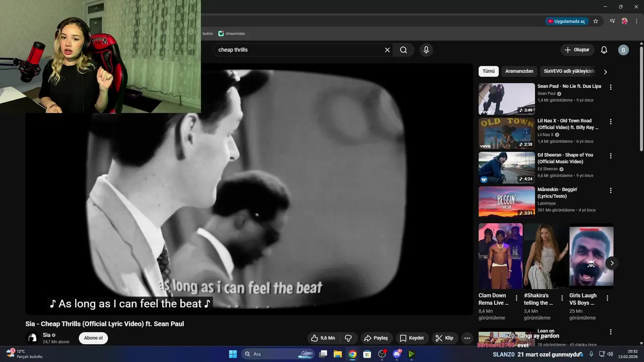Open Discord from the taskbar
The image size is (644, 362).
click(397, 354)
